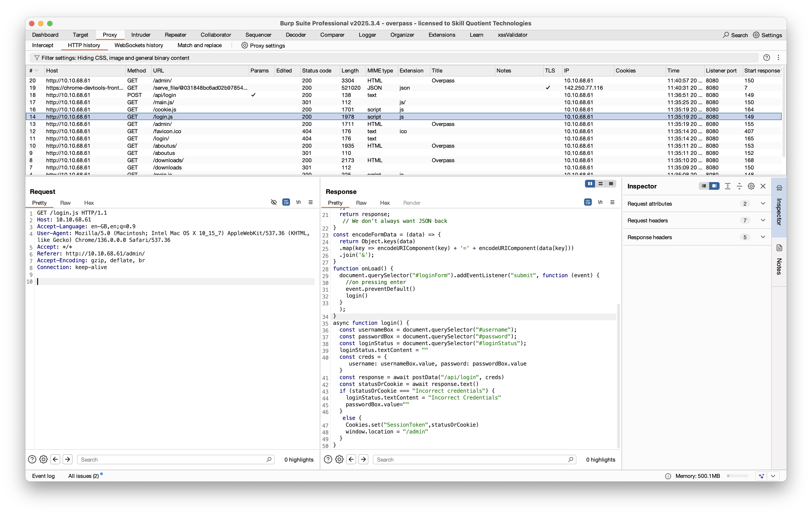This screenshot has width=812, height=515.
Task: Open the xssValidator extension tab
Action: 512,35
